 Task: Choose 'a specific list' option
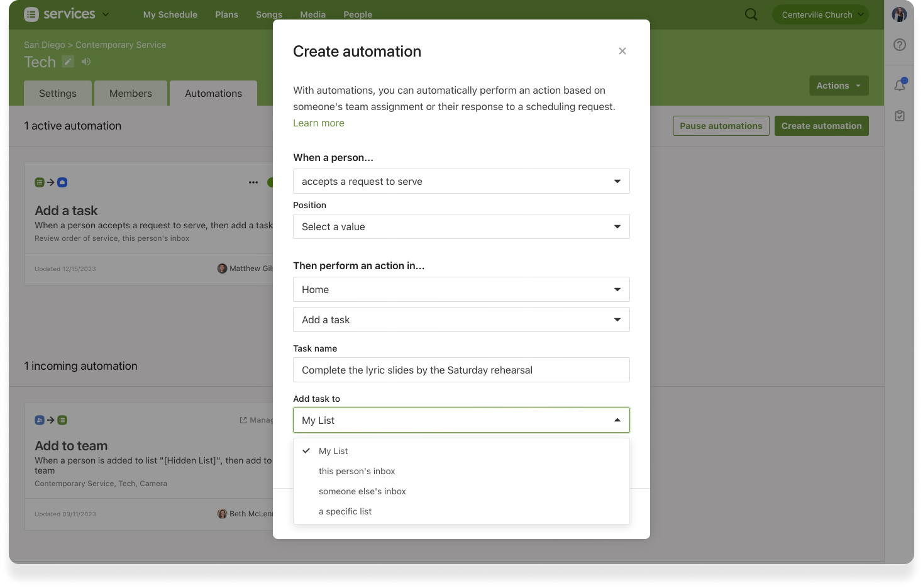tap(345, 511)
